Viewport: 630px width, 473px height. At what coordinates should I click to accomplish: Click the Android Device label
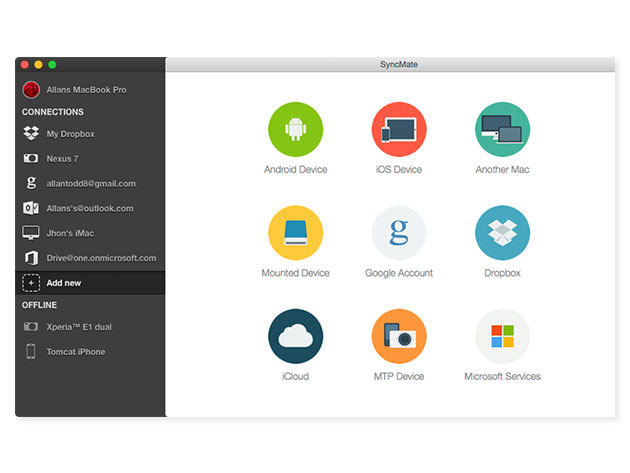pyautogui.click(x=295, y=170)
